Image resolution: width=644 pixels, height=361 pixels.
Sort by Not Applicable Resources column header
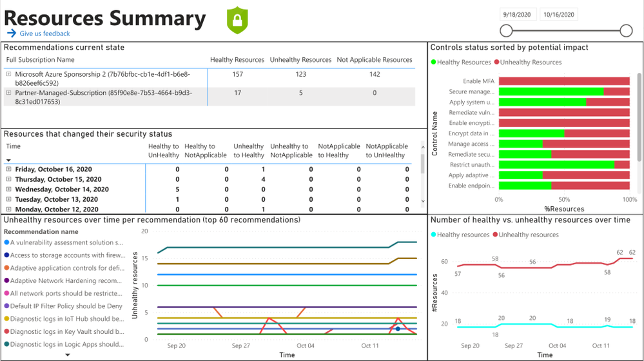(x=374, y=59)
